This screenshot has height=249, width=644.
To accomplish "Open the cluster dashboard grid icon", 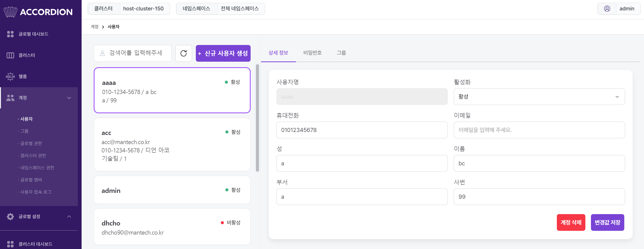I will [10, 244].
